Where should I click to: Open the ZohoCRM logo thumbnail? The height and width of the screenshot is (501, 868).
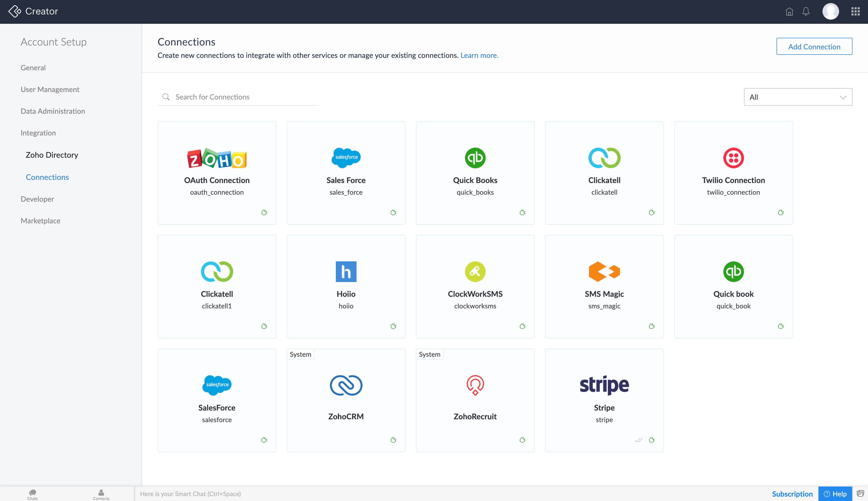click(346, 385)
